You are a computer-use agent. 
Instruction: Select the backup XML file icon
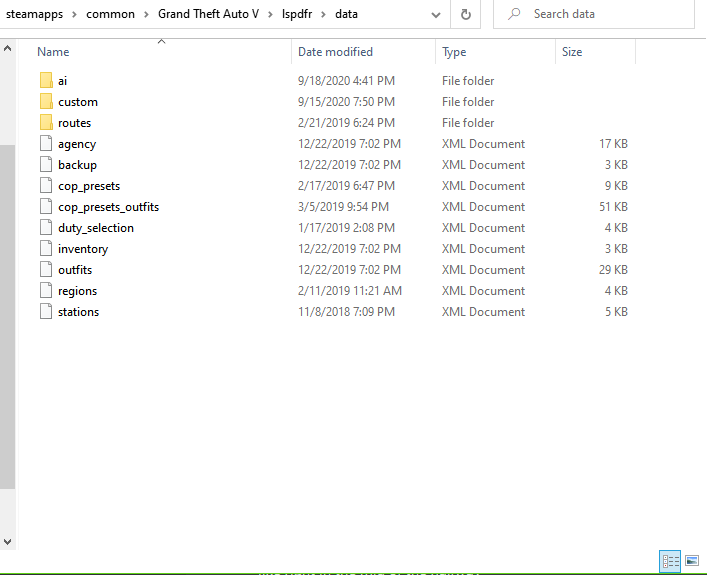point(46,165)
